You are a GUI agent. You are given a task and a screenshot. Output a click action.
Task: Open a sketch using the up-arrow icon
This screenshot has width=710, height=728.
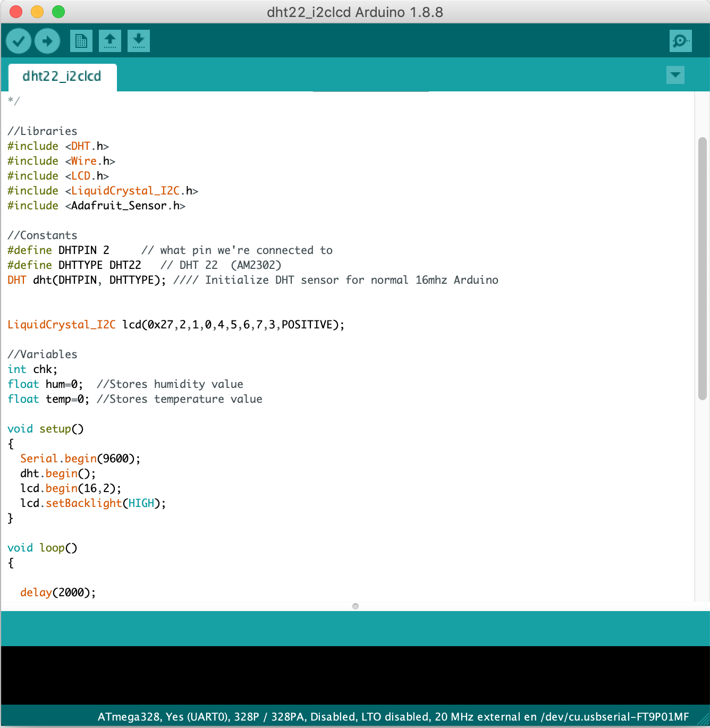click(110, 41)
